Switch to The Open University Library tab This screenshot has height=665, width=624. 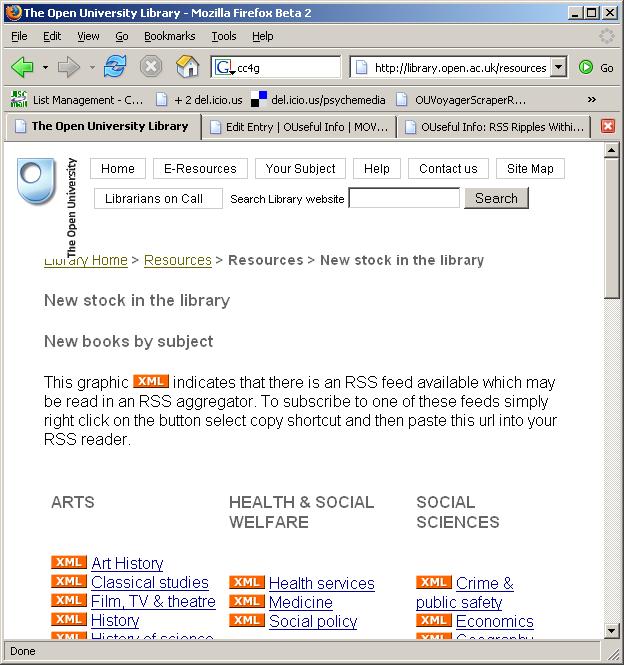(102, 126)
